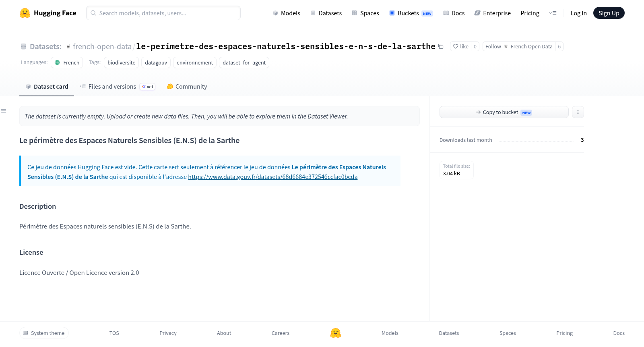The image size is (644, 347).
Task: Click the Hugging Face logo emoji
Action: pos(25,13)
